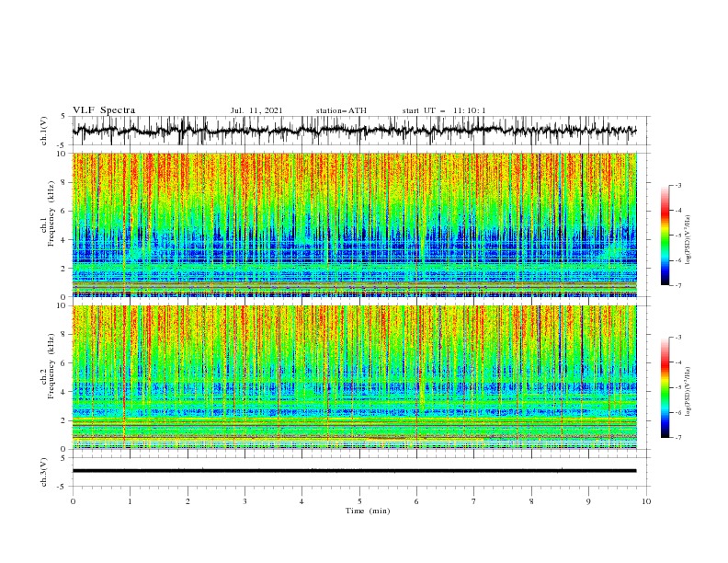Image resolution: width=728 pixels, height=563 pixels.
Task: Click time axis tick label "5"
Action: [x=359, y=501]
